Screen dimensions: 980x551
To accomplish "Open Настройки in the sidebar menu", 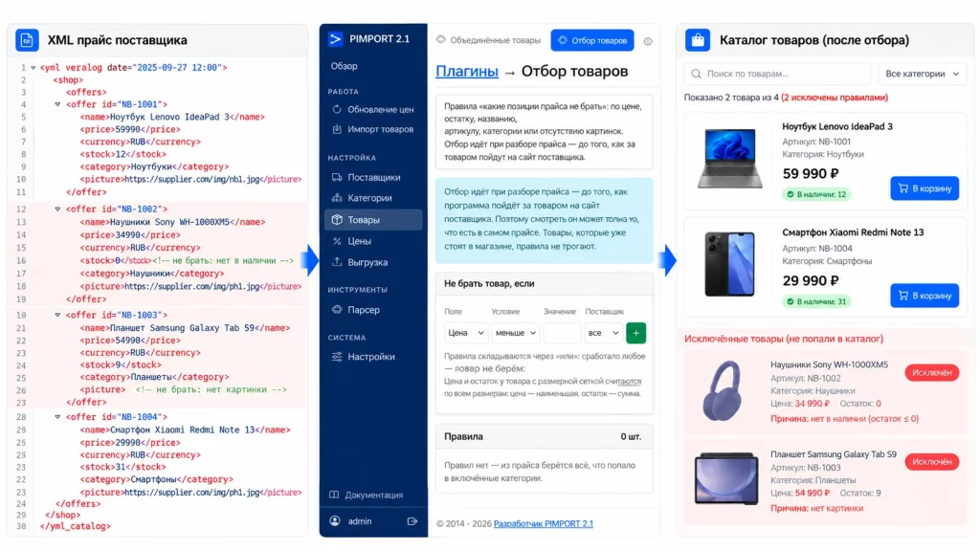I will point(373,357).
